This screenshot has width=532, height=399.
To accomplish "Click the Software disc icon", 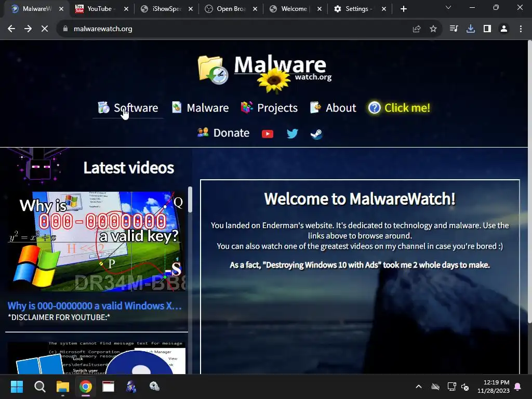I will pos(103,108).
